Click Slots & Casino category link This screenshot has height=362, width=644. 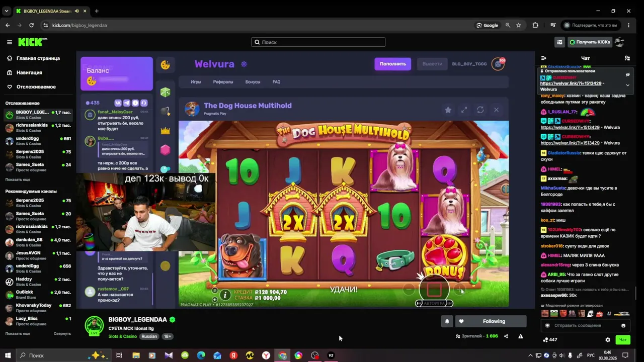tap(122, 336)
